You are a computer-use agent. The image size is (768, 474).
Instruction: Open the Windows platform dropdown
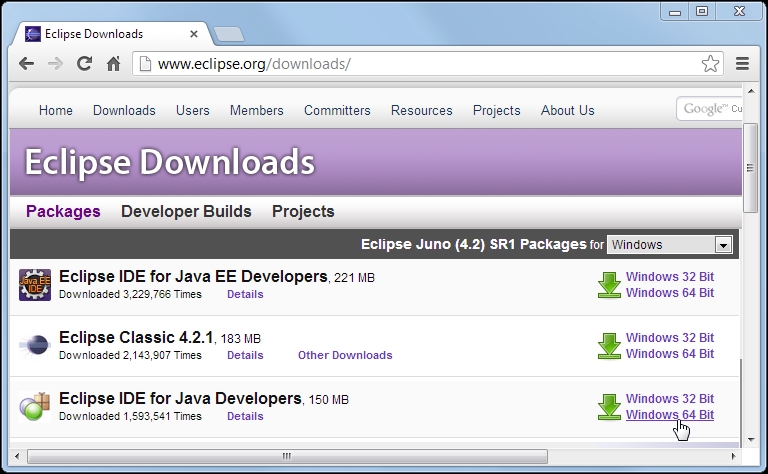[x=670, y=244]
